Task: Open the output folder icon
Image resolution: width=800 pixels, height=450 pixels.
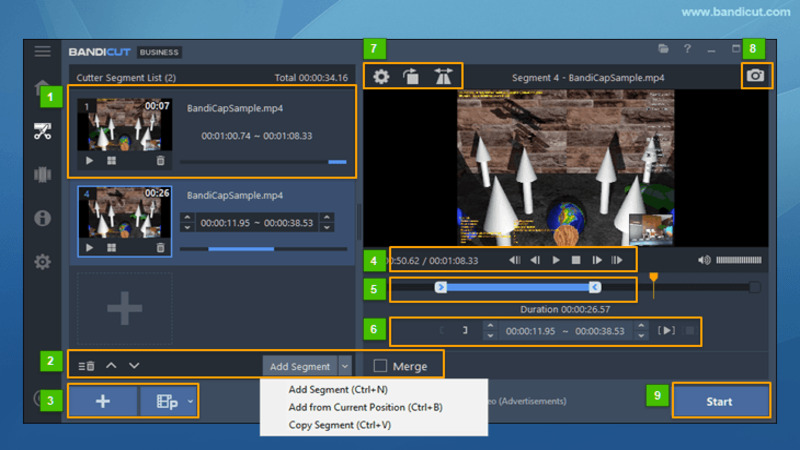Action: (x=663, y=49)
